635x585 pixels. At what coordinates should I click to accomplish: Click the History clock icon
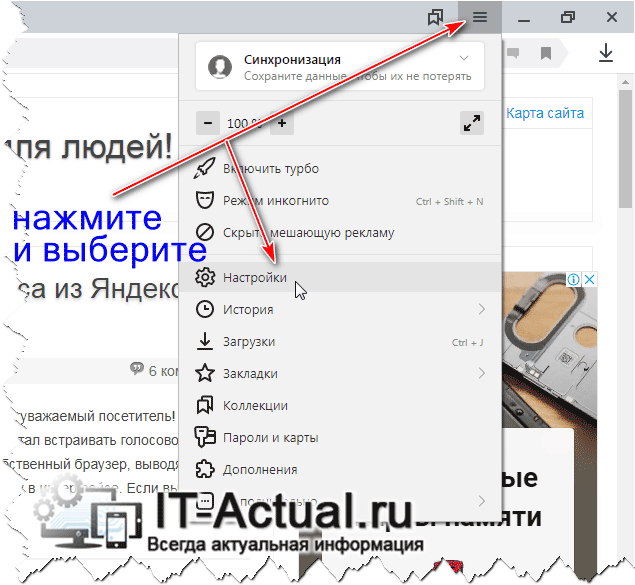[x=205, y=309]
